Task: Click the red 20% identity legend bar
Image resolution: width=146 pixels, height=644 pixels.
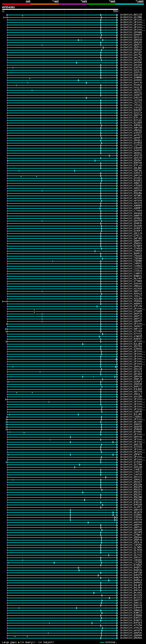Action: pos(16,4)
